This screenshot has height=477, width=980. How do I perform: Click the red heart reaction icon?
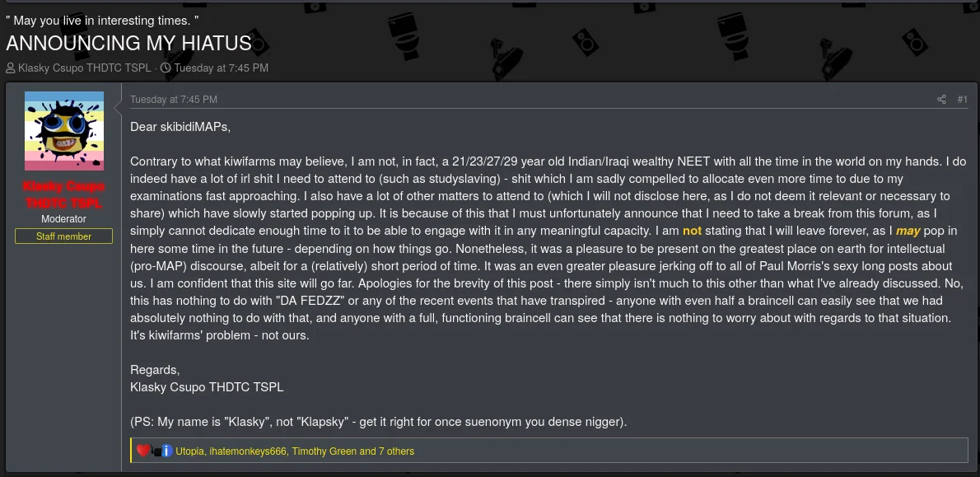(142, 451)
